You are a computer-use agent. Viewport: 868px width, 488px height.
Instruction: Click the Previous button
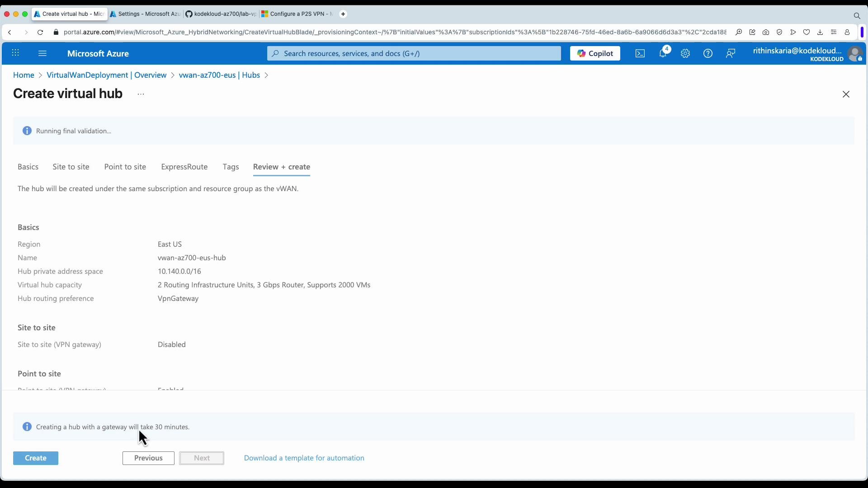[x=148, y=458]
